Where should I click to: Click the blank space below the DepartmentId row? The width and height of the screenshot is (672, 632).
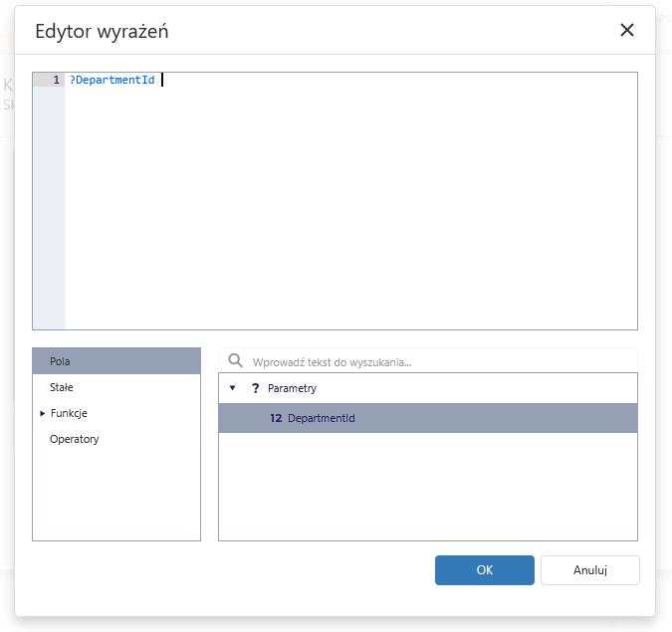tap(428, 488)
